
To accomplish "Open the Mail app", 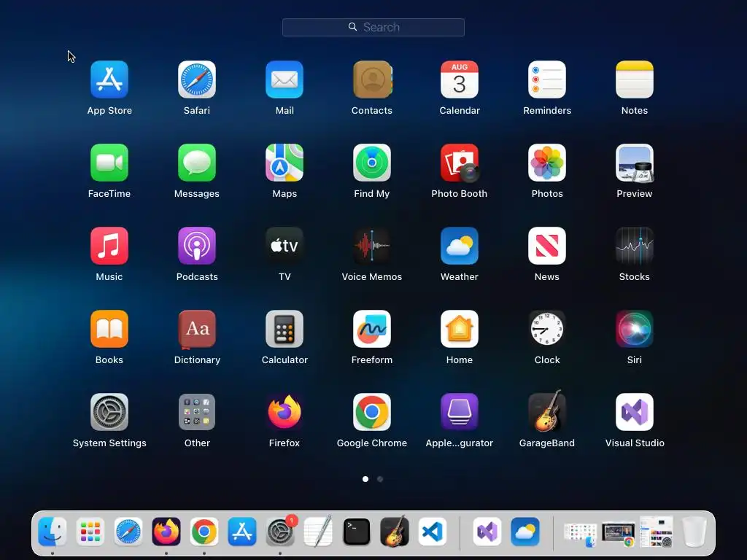I will (x=285, y=79).
